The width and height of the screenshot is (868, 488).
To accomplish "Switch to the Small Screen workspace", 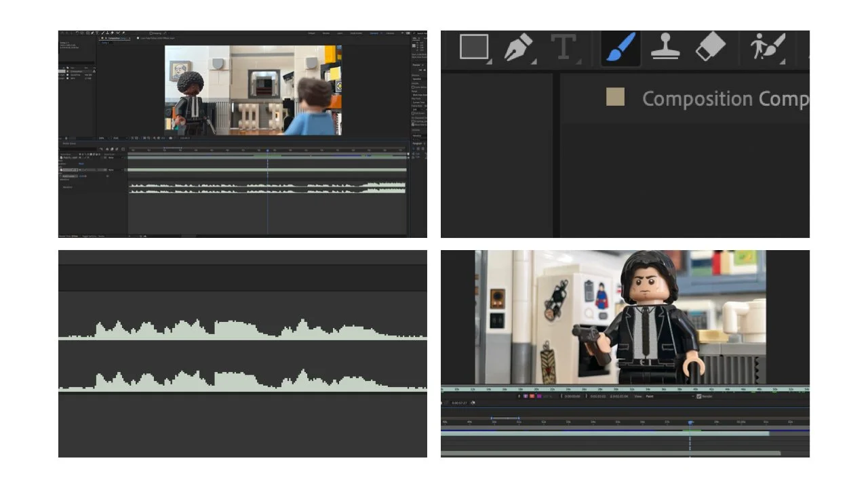I will (x=356, y=33).
